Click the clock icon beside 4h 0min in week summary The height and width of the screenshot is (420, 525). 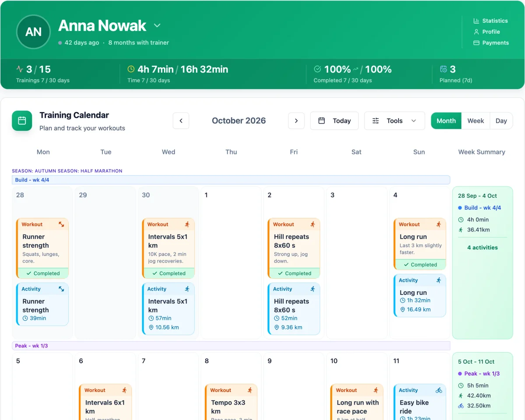[461, 220]
